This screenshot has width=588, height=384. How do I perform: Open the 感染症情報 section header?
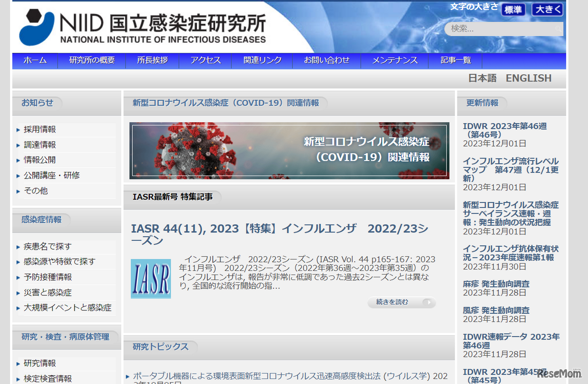[41, 220]
